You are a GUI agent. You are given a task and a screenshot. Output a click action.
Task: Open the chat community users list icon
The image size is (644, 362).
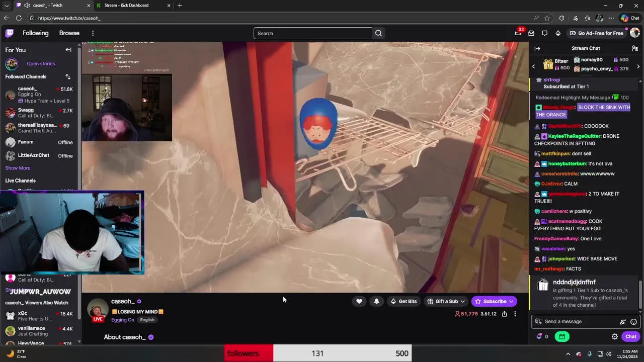coord(635,48)
